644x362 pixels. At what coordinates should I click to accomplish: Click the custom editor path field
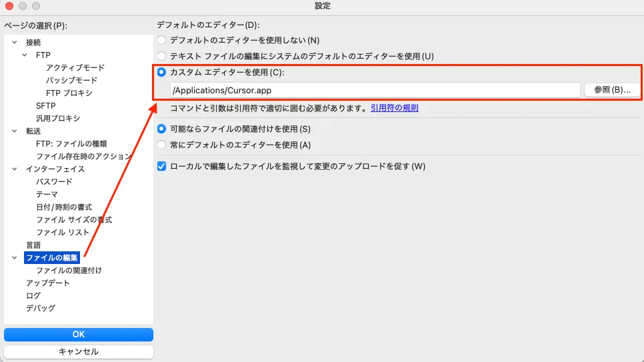(x=375, y=91)
